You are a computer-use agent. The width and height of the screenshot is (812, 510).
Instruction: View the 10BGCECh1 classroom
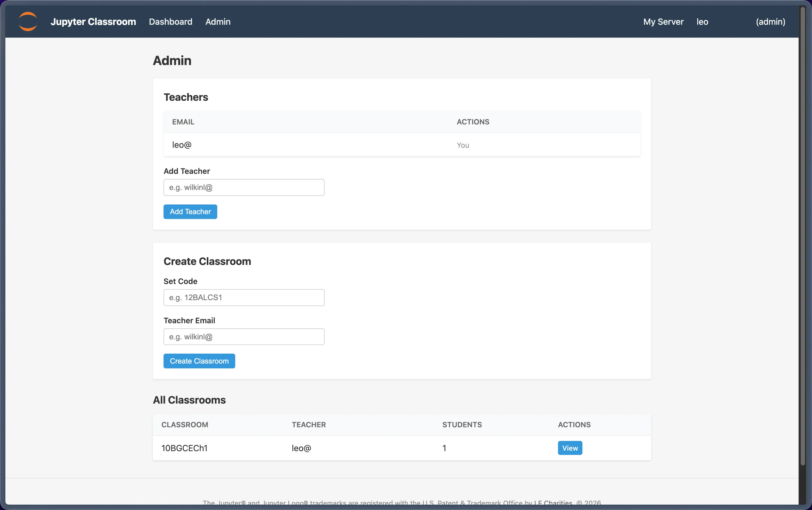(570, 448)
